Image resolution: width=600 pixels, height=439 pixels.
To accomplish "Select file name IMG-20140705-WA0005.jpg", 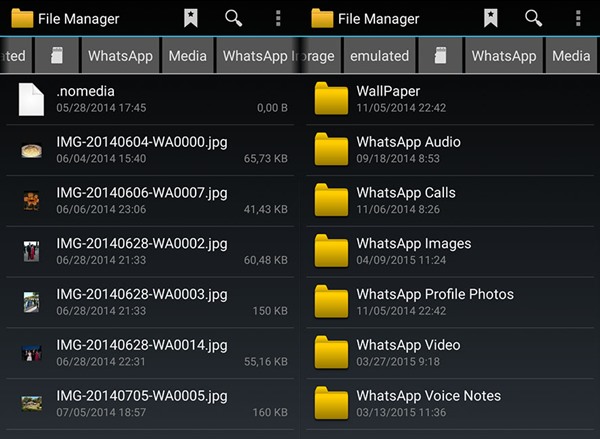I will coord(142,396).
